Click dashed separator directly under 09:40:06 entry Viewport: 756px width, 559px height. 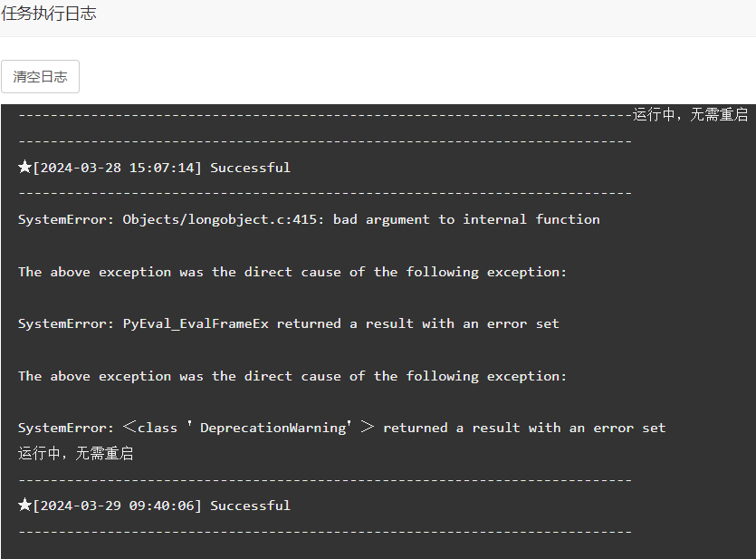point(325,532)
